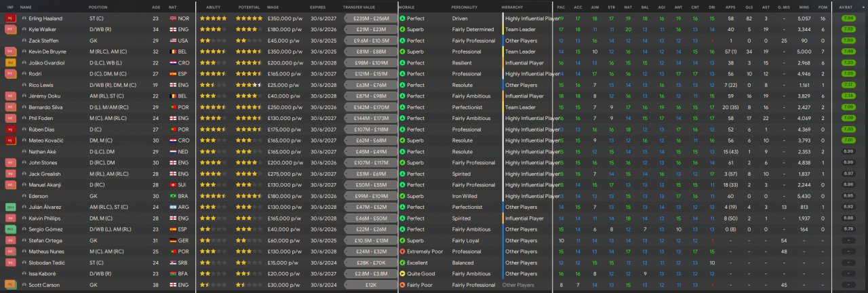Click the orange status badge beside Scott Carson
The image size is (868, 293).
(x=10, y=285)
